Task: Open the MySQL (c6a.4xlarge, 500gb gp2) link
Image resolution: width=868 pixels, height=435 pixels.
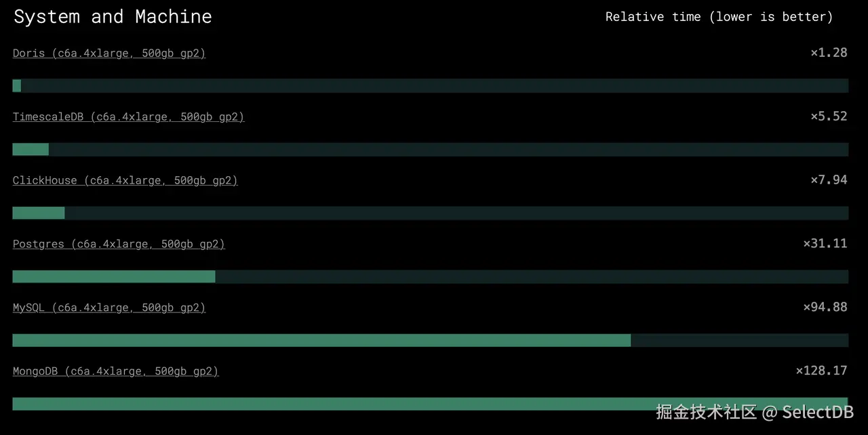Action: tap(109, 308)
